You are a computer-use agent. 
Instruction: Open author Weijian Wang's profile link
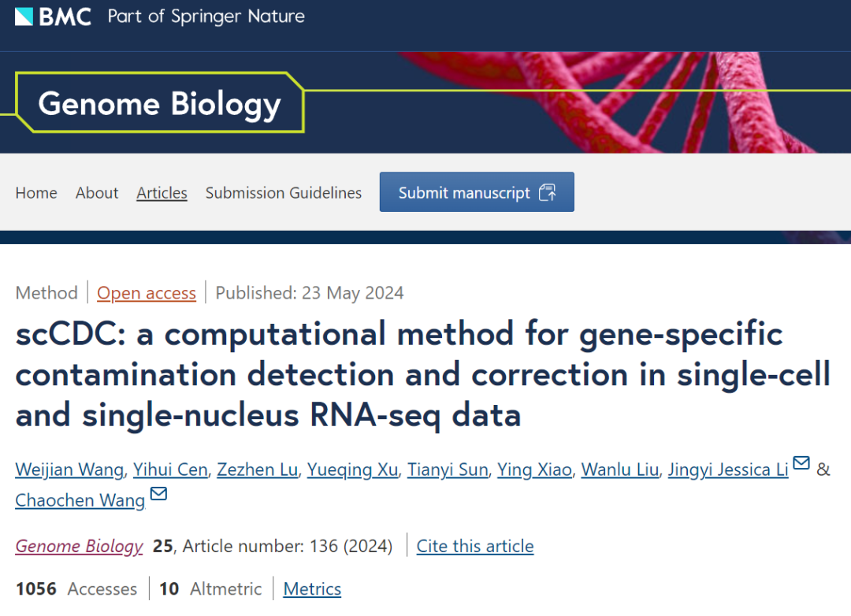(x=69, y=470)
